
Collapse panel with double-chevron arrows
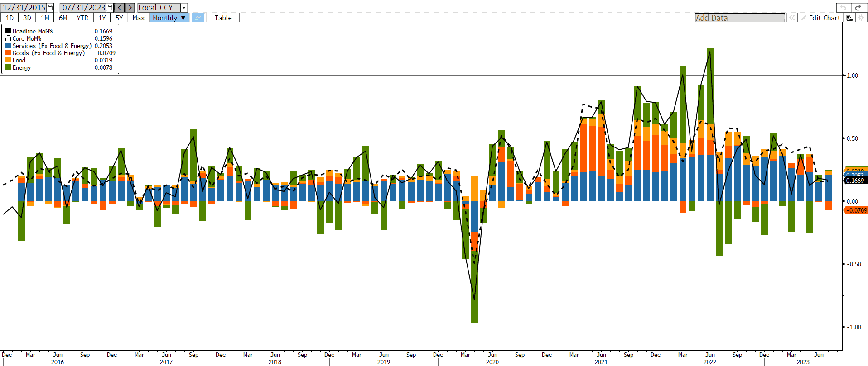click(791, 18)
